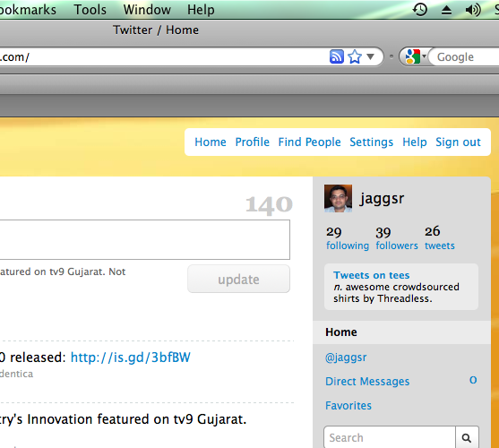Open Twitter Settings link

tap(372, 142)
